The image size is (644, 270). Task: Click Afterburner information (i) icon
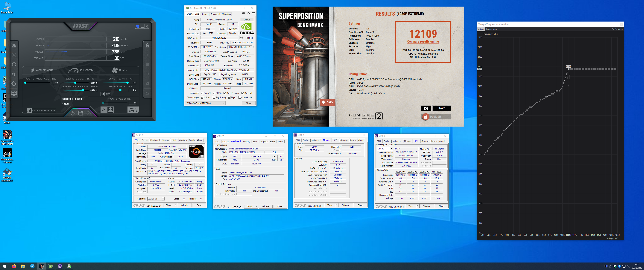click(x=14, y=64)
